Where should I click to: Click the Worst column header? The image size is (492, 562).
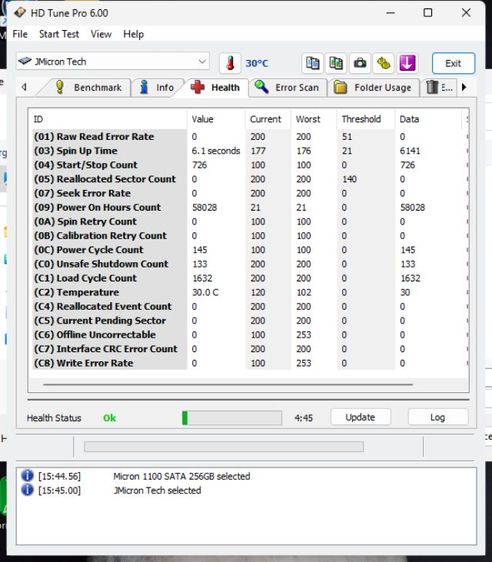pos(314,119)
